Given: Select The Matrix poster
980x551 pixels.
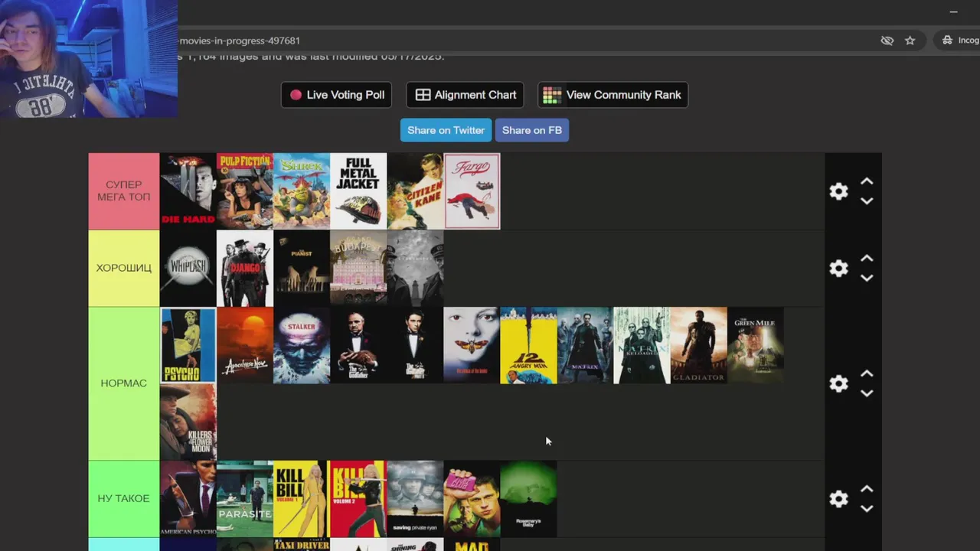Looking at the screenshot, I should [585, 345].
